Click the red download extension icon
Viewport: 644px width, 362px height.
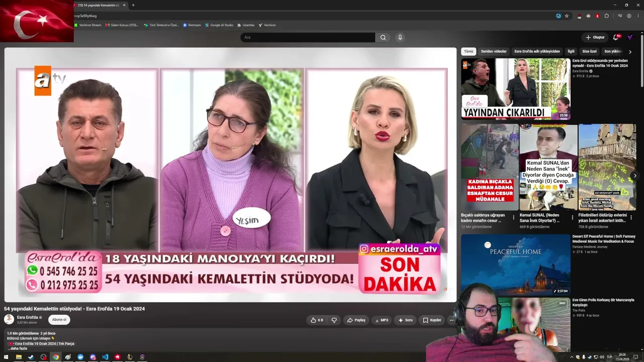pos(598,16)
